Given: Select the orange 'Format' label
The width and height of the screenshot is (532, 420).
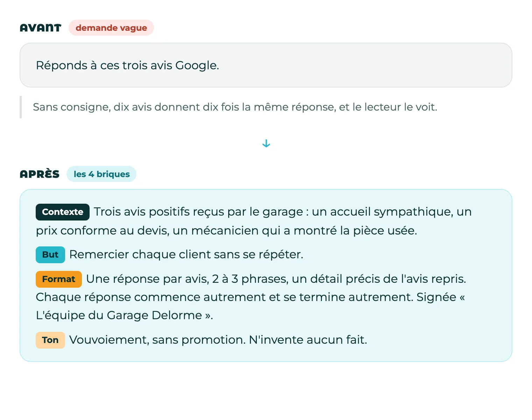Looking at the screenshot, I should [59, 279].
